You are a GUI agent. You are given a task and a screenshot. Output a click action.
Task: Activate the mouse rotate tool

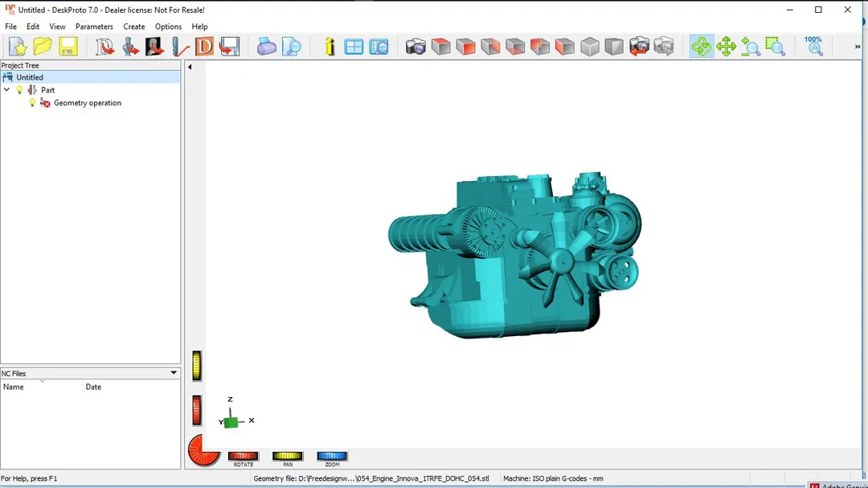click(x=702, y=47)
